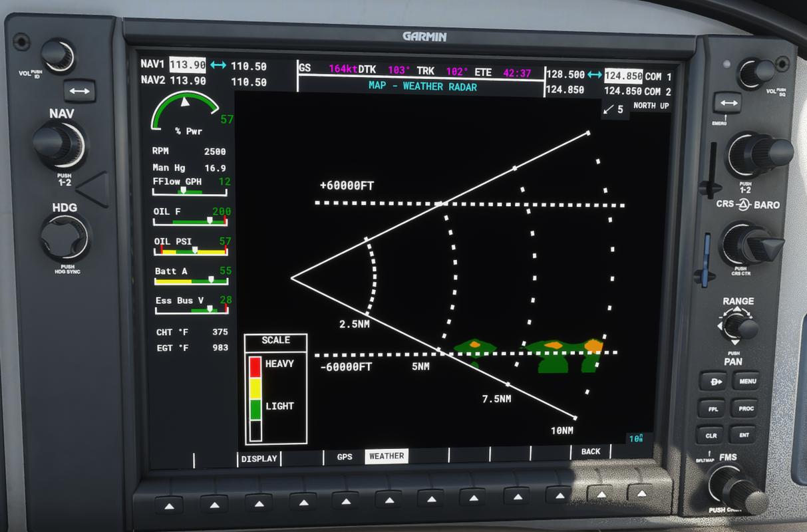Click the green LIGHT swatch in SCALE legend
Viewport: 807px width, 532px height.
coord(255,410)
